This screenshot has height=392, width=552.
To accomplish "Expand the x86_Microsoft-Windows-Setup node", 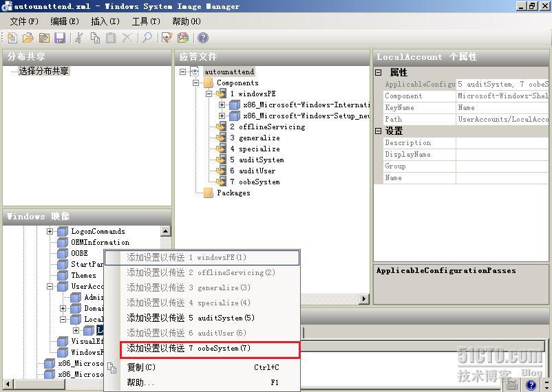I will click(222, 116).
